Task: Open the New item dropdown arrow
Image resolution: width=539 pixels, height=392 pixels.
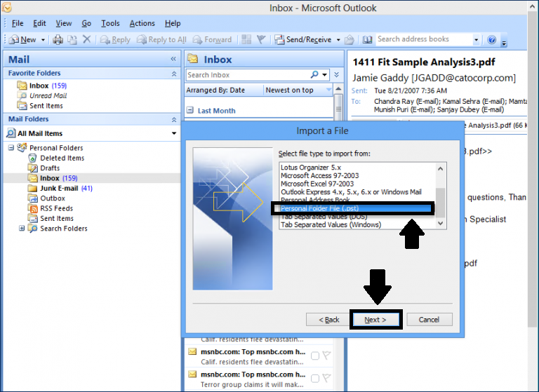Action: click(x=43, y=40)
